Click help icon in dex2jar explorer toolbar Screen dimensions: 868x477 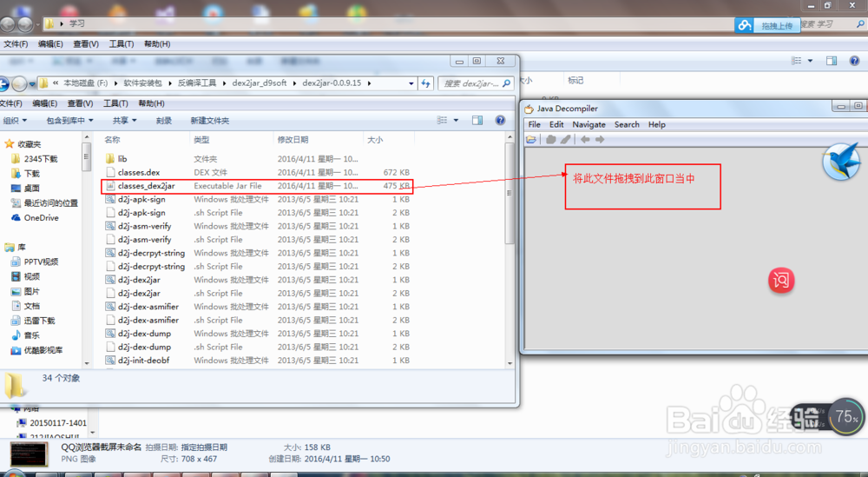500,120
